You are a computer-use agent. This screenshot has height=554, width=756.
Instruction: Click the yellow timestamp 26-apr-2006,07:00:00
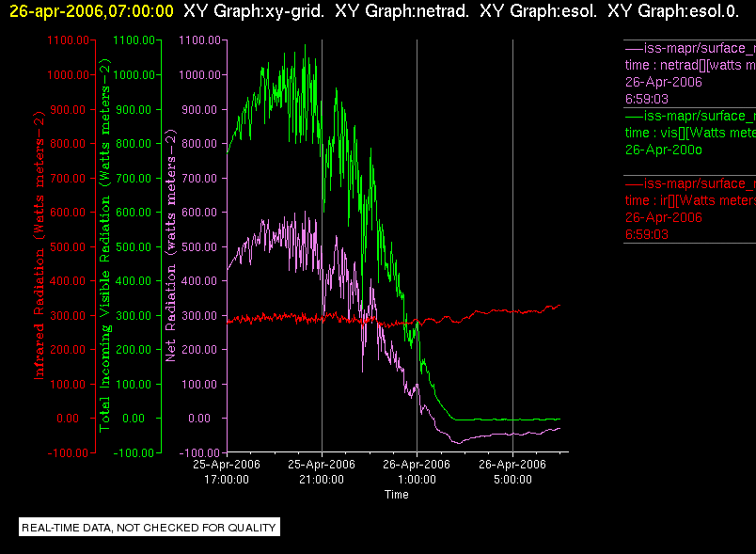click(91, 10)
